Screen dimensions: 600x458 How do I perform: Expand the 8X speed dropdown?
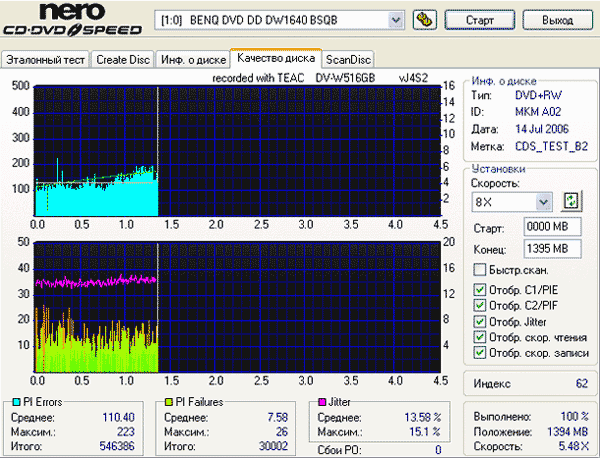(x=544, y=202)
